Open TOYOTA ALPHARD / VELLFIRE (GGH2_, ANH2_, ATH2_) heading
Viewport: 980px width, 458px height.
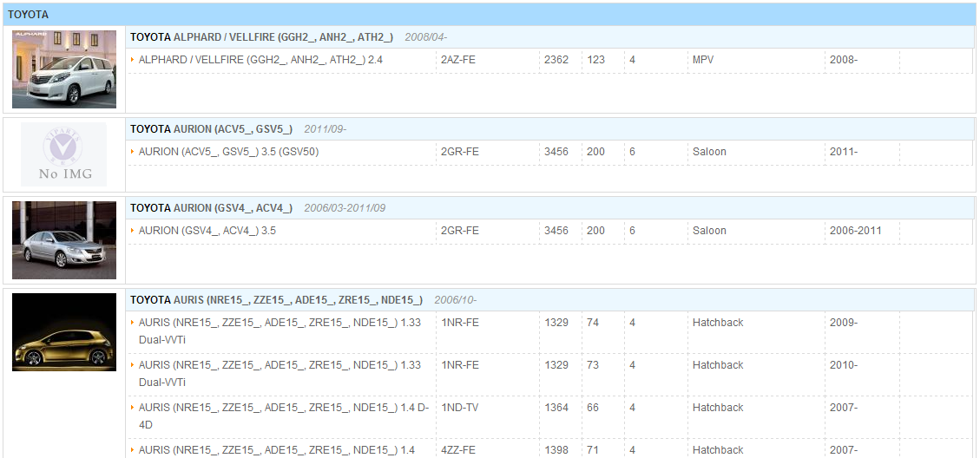[261, 36]
